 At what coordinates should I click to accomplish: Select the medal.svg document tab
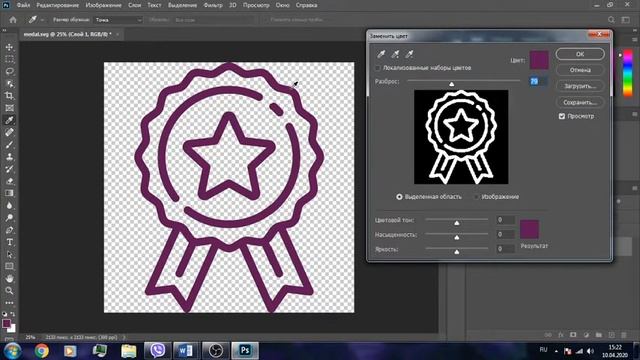click(67, 34)
